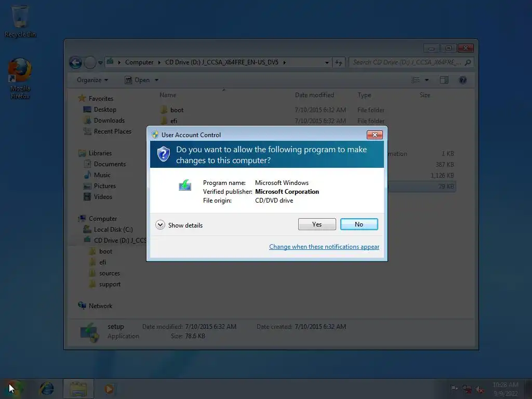Click Windows Explorer taskbar button

[x=78, y=389]
